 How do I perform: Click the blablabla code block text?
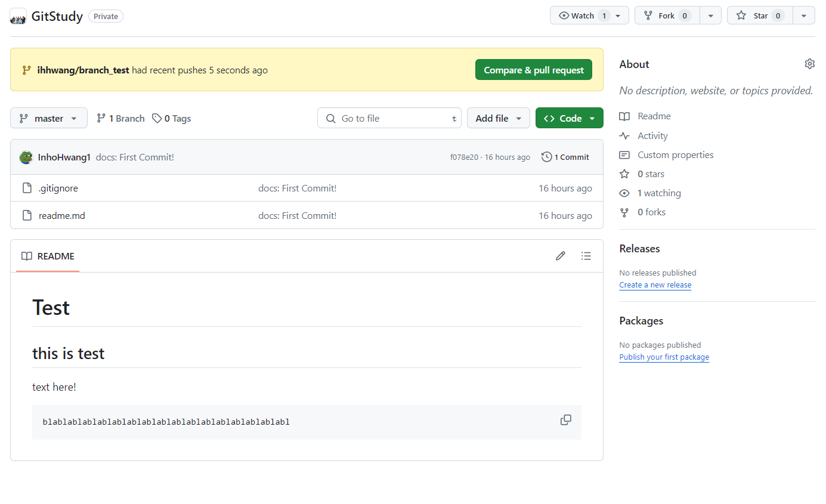pos(166,422)
